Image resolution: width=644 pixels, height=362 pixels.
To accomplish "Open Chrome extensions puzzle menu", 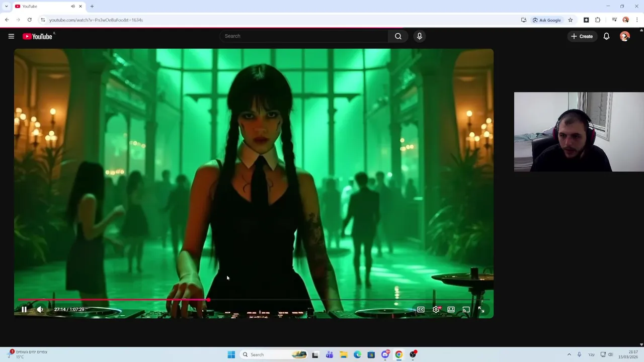I will coord(598,20).
